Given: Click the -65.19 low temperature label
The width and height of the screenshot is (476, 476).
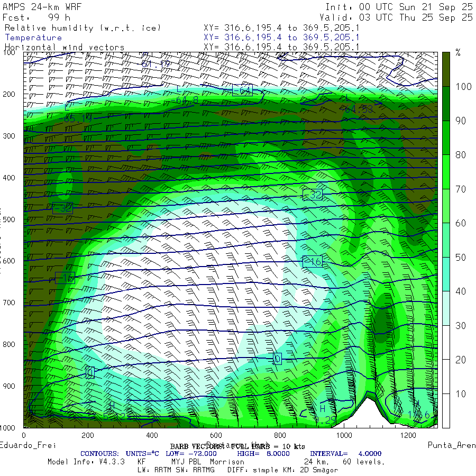Looking at the screenshot, I should click(75, 118).
